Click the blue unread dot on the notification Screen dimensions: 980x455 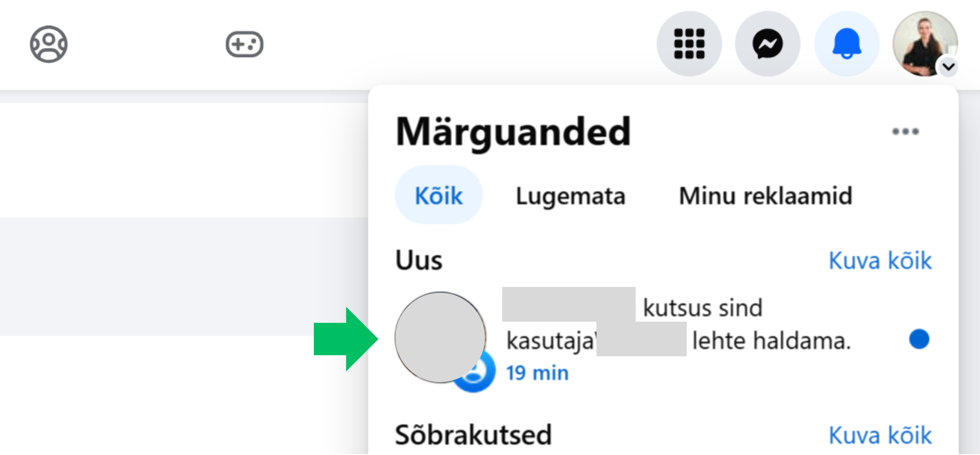tap(919, 339)
